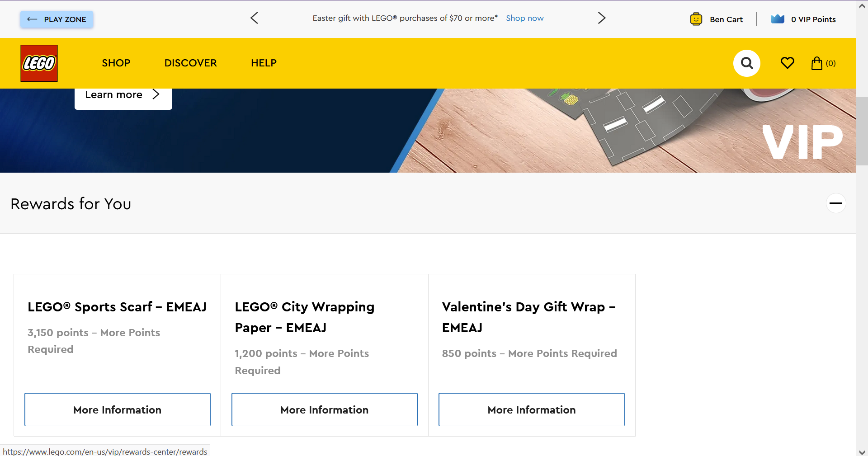This screenshot has width=868, height=456.
Task: View the shopping bag with 0 items
Action: click(822, 63)
